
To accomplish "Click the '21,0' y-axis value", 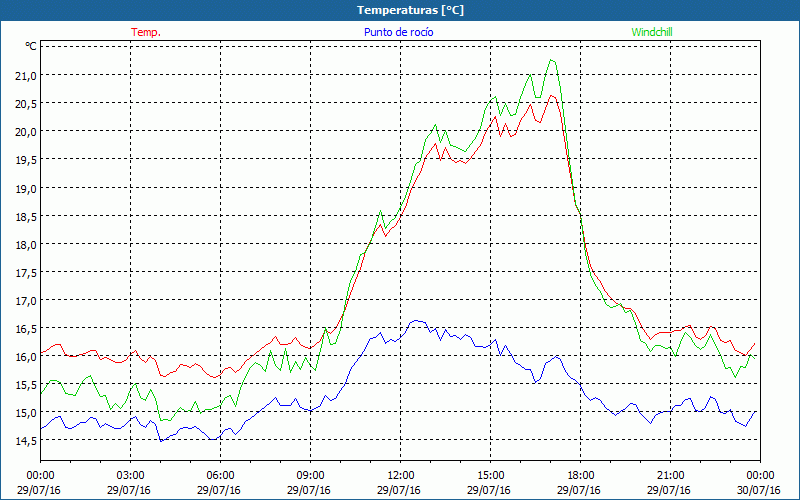I will tap(27, 76).
